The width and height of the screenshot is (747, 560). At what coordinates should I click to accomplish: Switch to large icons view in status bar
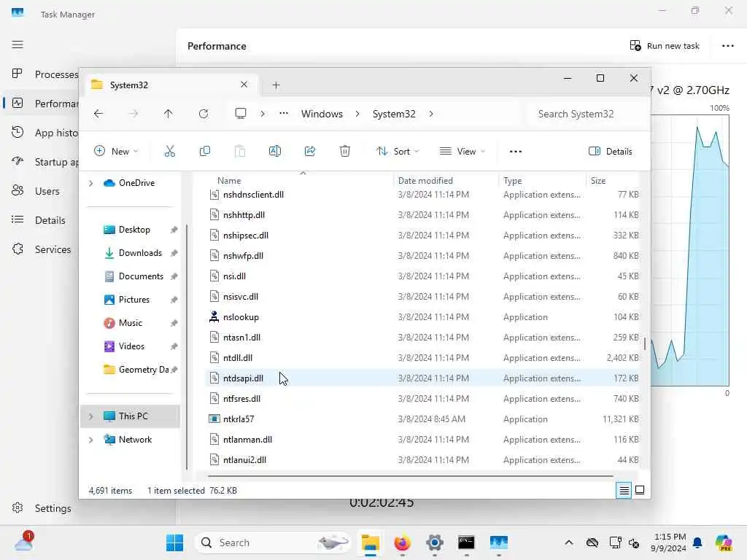click(640, 490)
